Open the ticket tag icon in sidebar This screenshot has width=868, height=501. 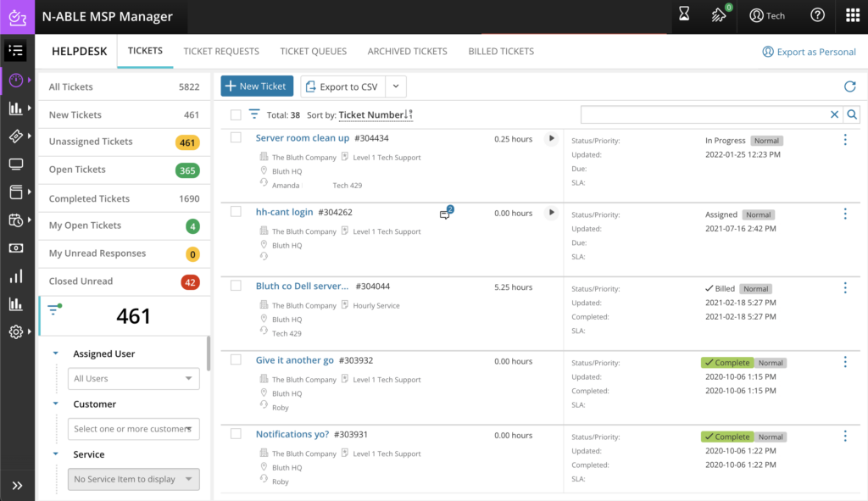16,136
